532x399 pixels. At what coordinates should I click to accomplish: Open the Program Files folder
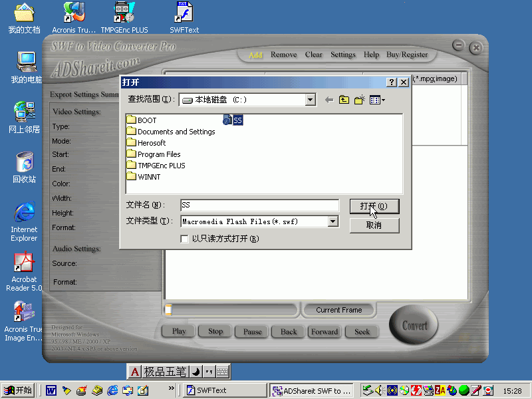158,154
